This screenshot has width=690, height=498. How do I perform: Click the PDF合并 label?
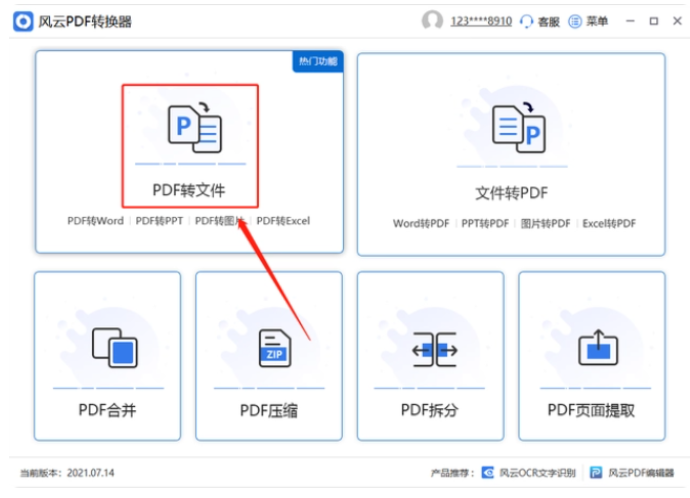point(107,410)
